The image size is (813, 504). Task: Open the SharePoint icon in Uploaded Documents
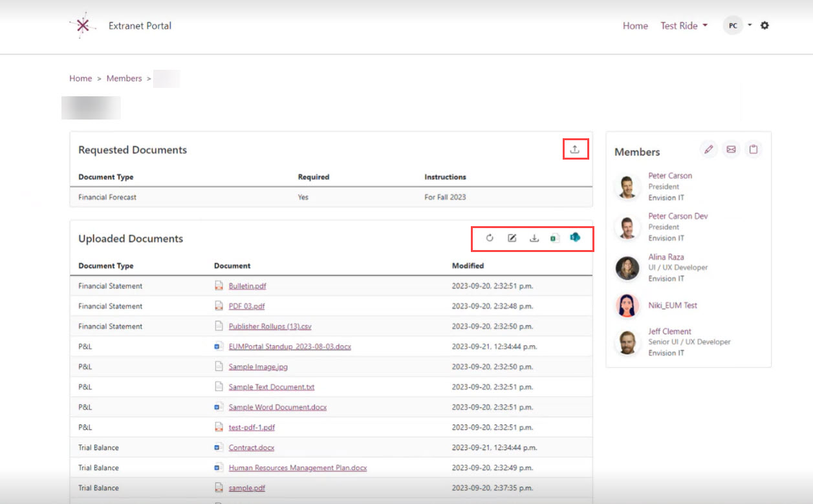[575, 238]
